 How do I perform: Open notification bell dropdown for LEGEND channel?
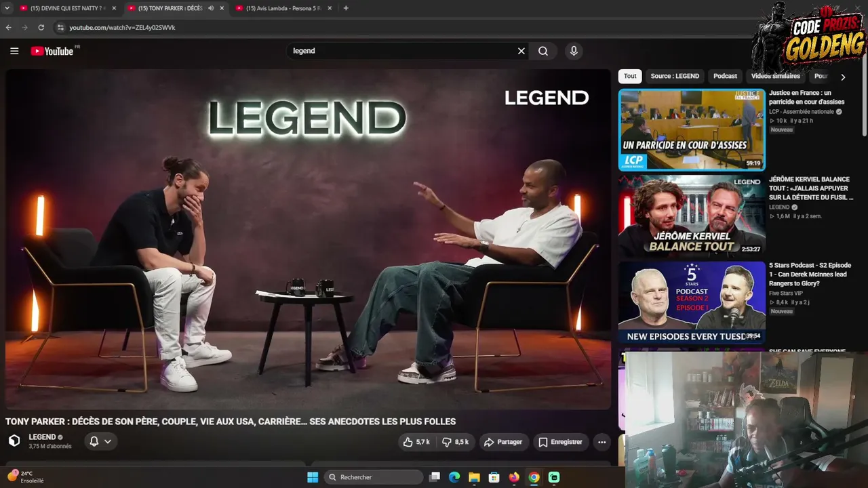click(100, 441)
